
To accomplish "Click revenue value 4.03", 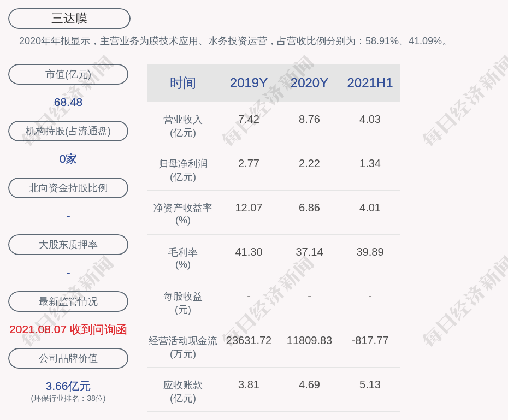I will coord(370,119).
